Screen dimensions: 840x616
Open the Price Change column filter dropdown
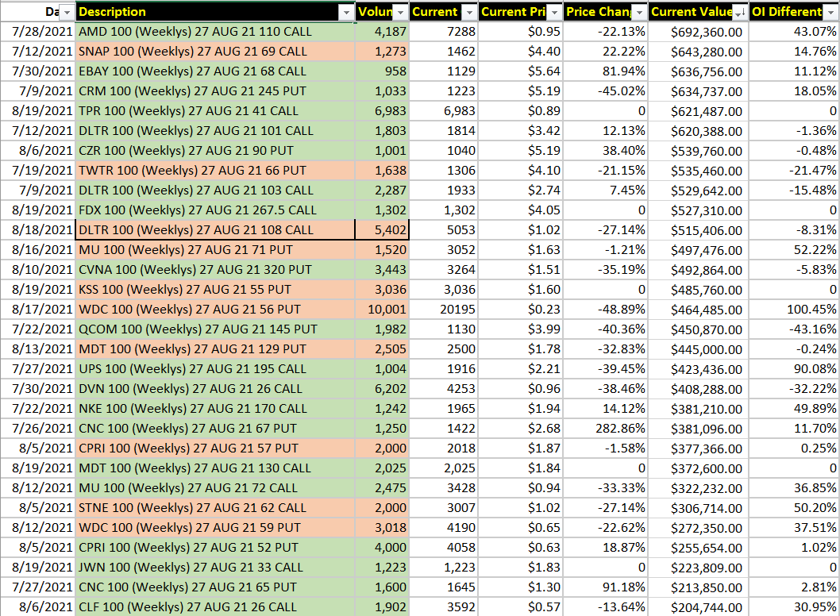click(639, 13)
